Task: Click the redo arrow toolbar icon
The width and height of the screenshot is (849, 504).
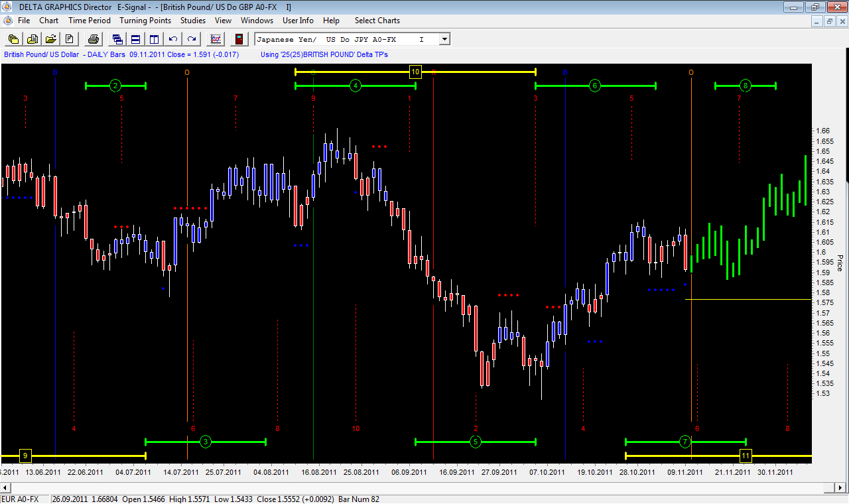Action: [x=192, y=39]
